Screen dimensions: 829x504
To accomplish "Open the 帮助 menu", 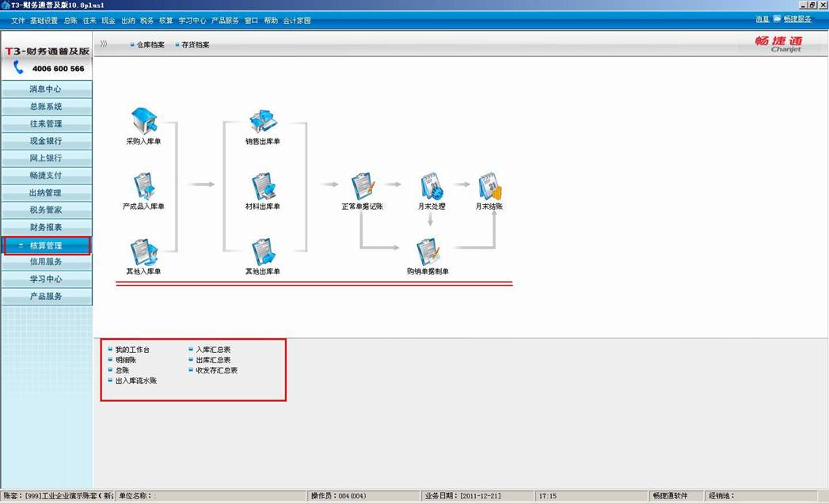I will coord(271,21).
